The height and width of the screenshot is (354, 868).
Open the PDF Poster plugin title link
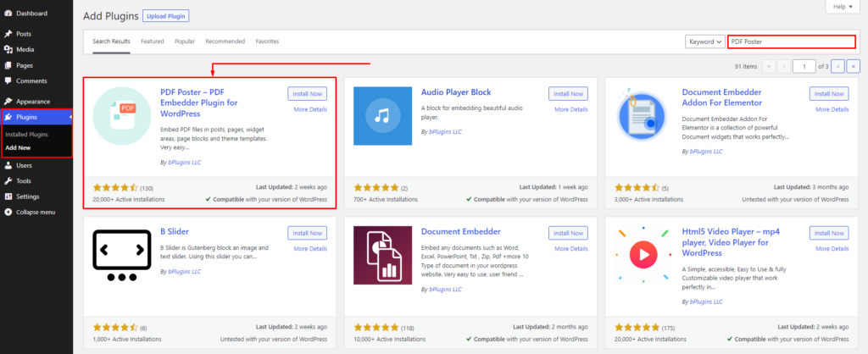pos(198,102)
